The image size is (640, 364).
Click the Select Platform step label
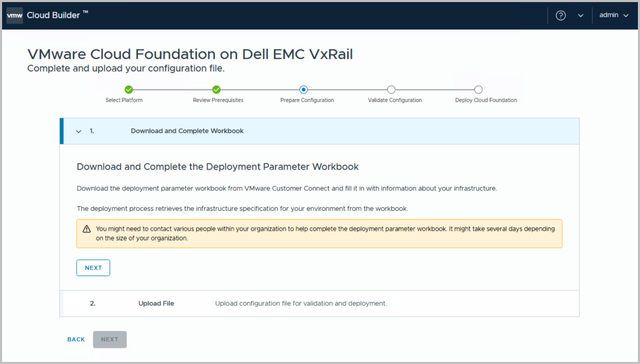124,100
